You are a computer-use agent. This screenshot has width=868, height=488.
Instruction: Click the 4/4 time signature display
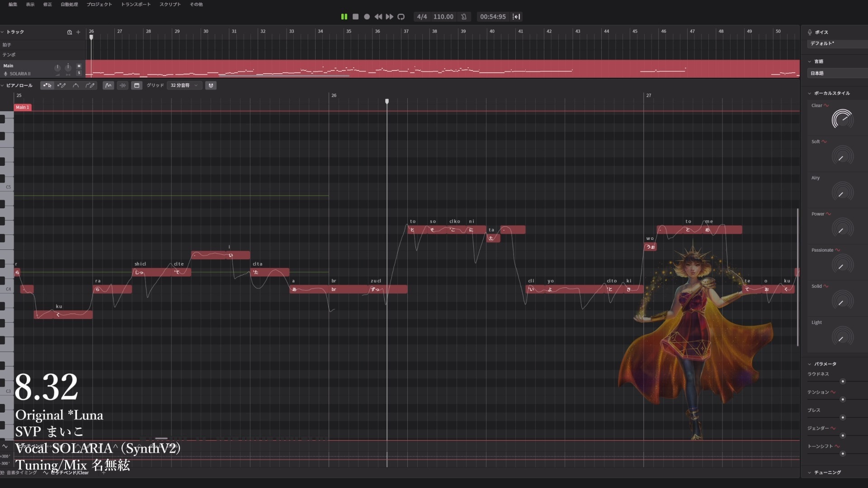(422, 17)
